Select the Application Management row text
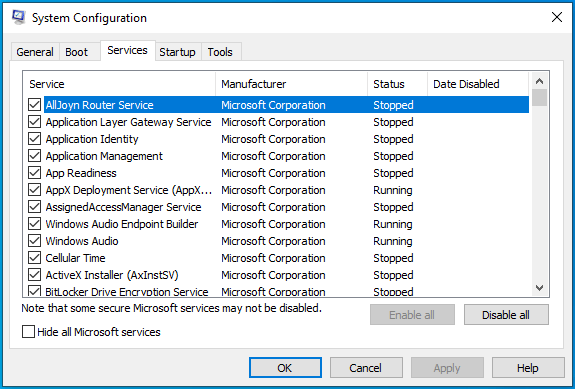Image resolution: width=575 pixels, height=389 pixels. point(104,156)
